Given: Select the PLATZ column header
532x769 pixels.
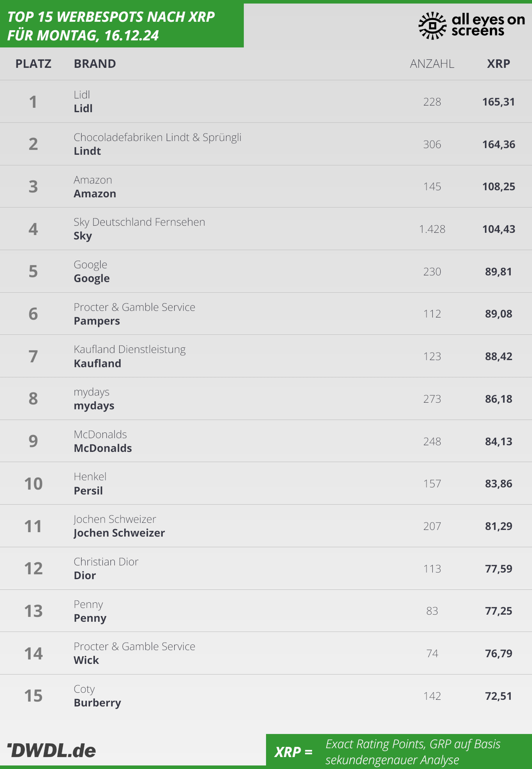Looking at the screenshot, I should pyautogui.click(x=33, y=64).
